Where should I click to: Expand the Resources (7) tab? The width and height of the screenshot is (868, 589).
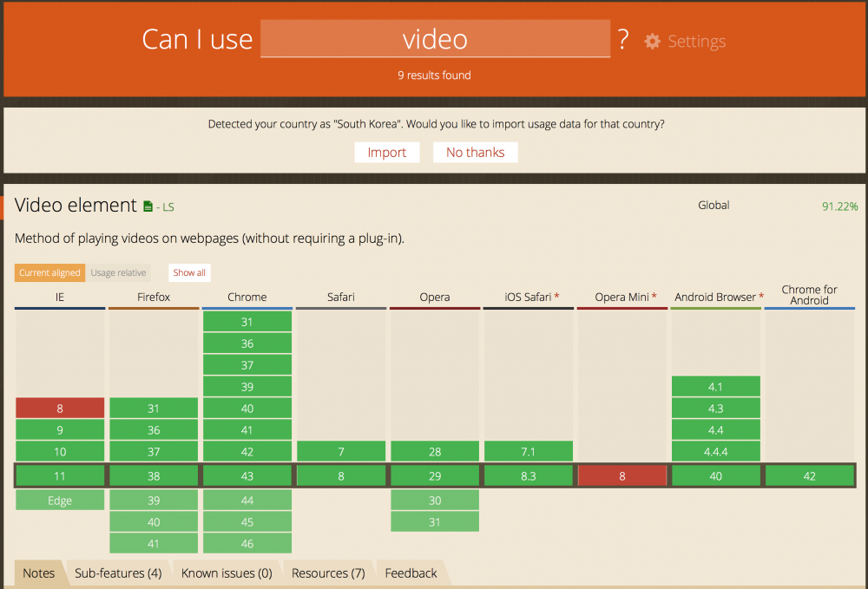[328, 573]
